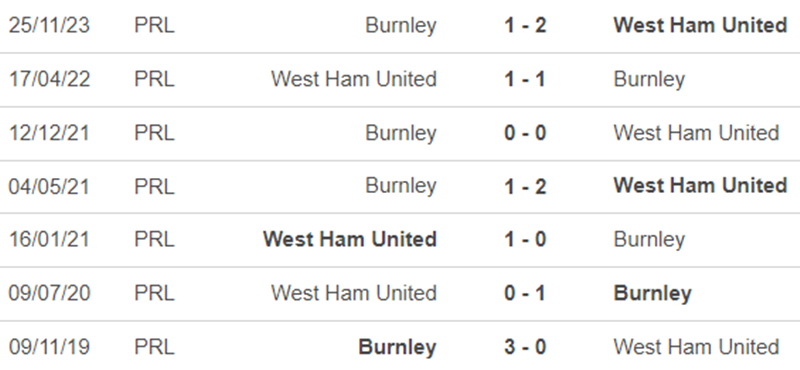The image size is (800, 370).
Task: Select bold West Ham United in 16/01/21 row
Action: coord(349,239)
